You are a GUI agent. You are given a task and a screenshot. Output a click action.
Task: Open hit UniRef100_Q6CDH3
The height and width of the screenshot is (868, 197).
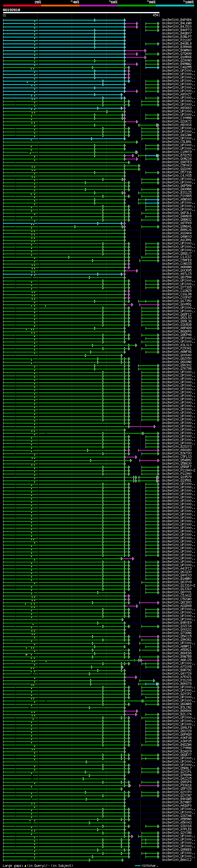(x=177, y=603)
